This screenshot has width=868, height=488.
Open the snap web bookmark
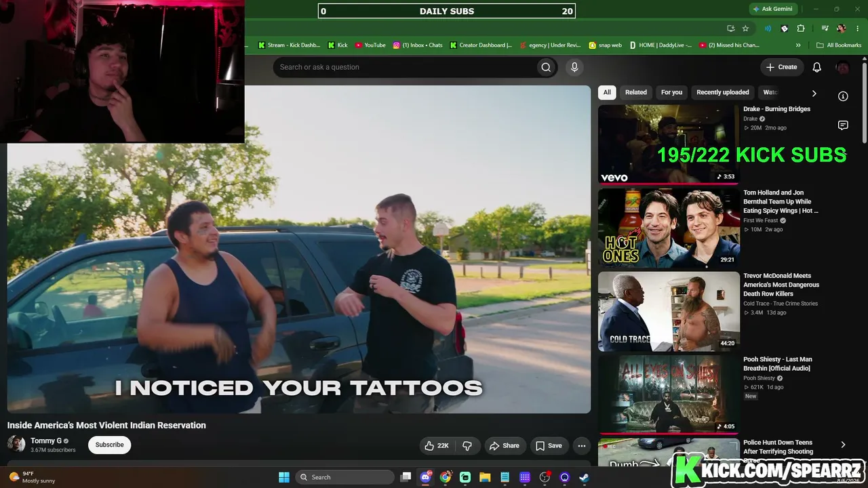[605, 45]
